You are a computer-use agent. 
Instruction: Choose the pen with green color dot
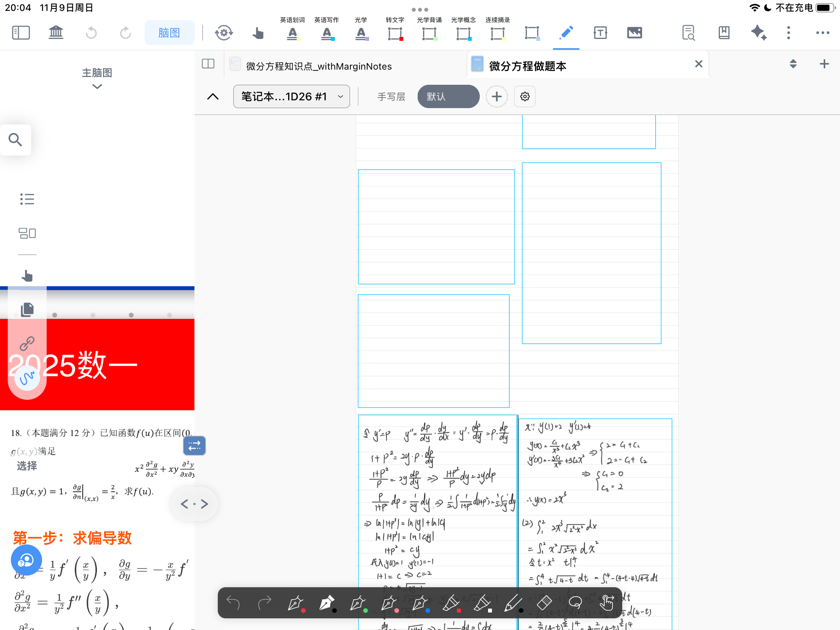click(358, 603)
